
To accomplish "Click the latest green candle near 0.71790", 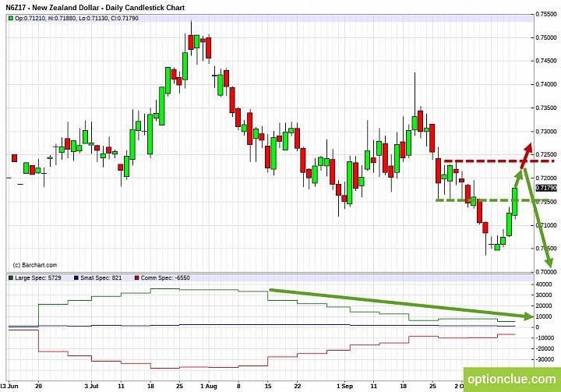I will (515, 202).
